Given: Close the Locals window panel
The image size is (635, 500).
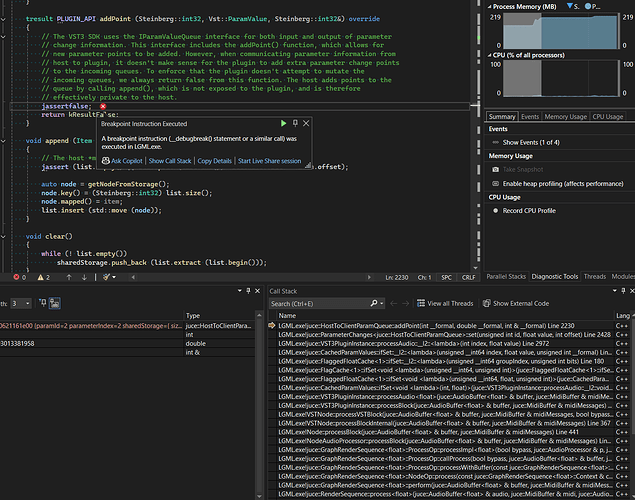Looking at the screenshot, I should tap(257, 291).
